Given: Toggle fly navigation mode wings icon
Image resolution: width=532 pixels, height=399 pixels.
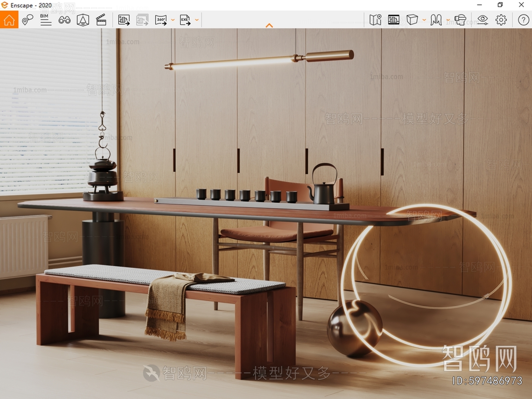Looking at the screenshot, I should point(436,20).
